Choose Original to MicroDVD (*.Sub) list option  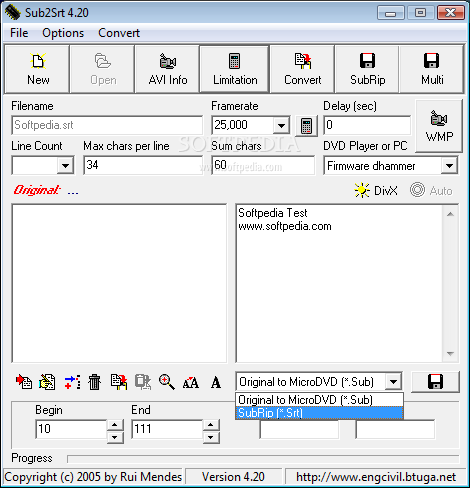(x=319, y=400)
